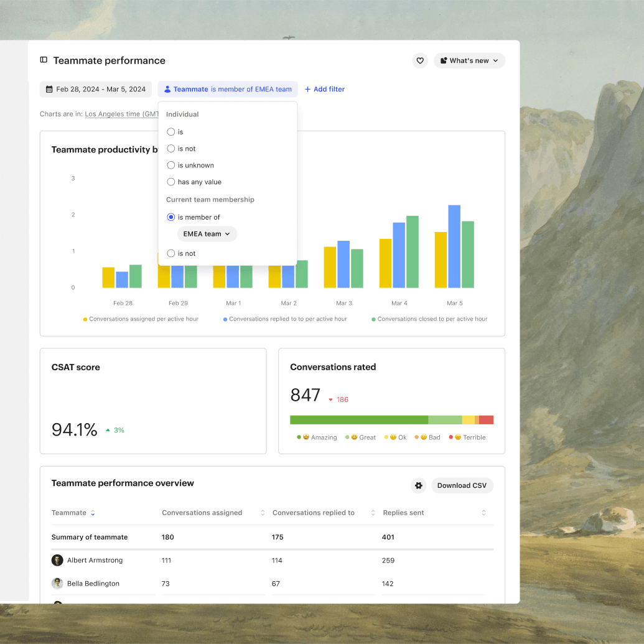The width and height of the screenshot is (644, 644).
Task: Click the 847 conversations rated value
Action: coord(305,395)
